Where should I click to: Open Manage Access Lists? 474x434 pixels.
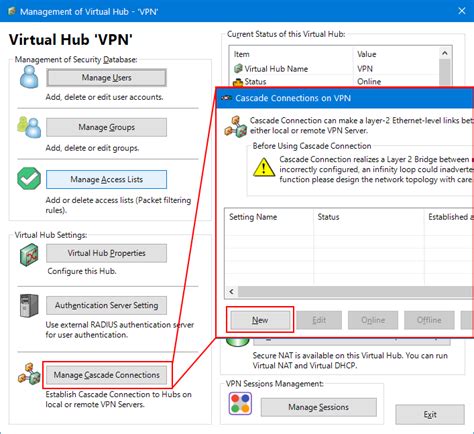tap(106, 179)
